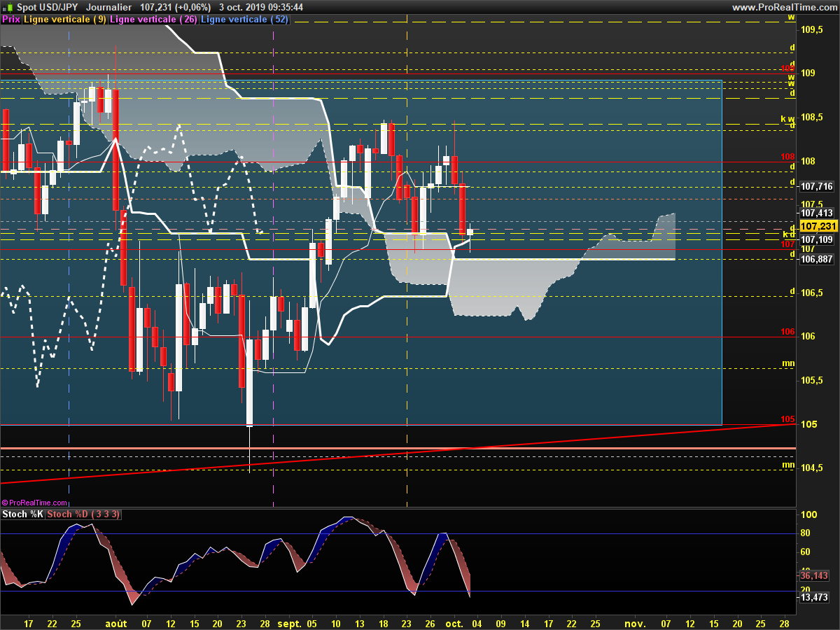840x630 pixels.
Task: Select the Ligne verticale (9) label
Action: [x=65, y=20]
